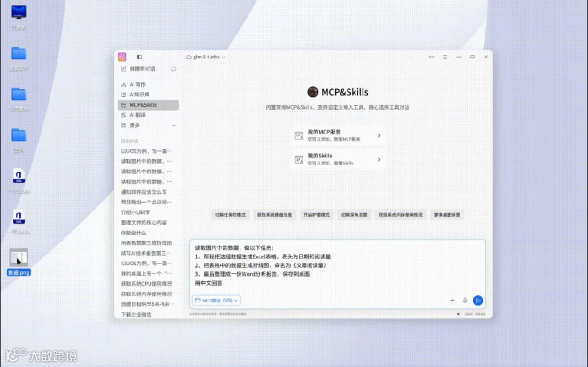Open history chat 我的桌面上有一个
Screen dimensions: 588x367
(146, 273)
